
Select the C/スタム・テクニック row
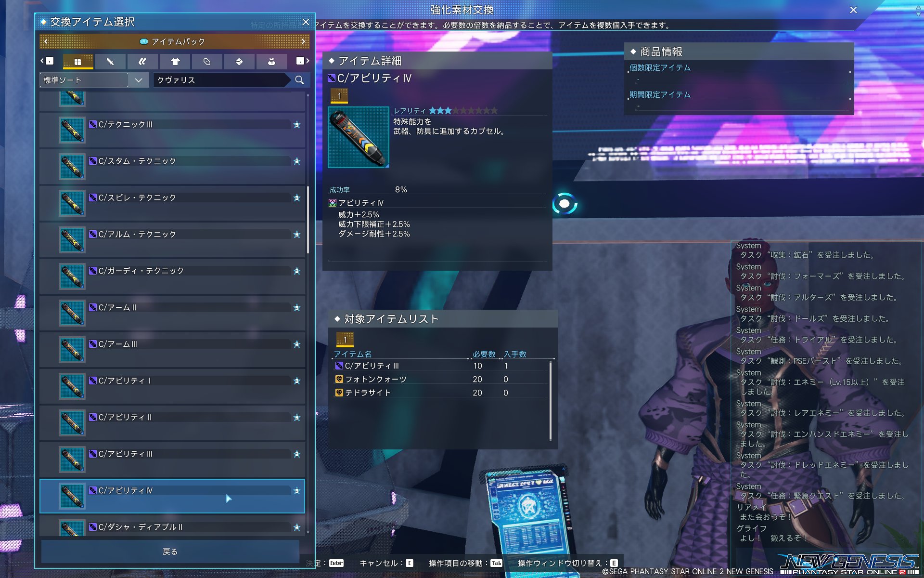pos(172,167)
